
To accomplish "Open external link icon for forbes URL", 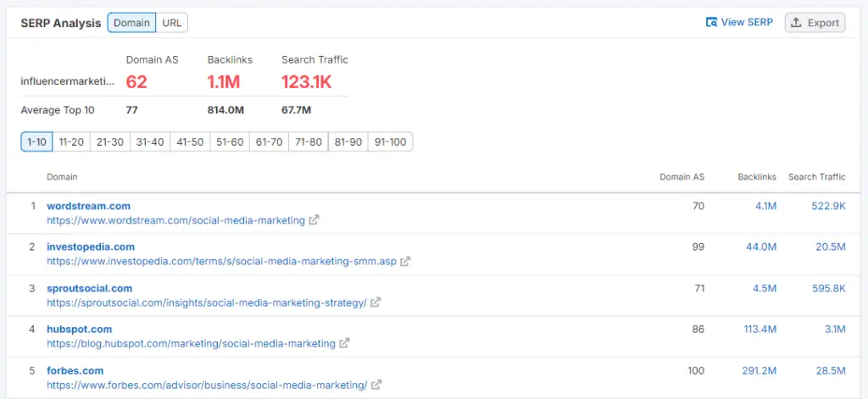I will (376, 385).
